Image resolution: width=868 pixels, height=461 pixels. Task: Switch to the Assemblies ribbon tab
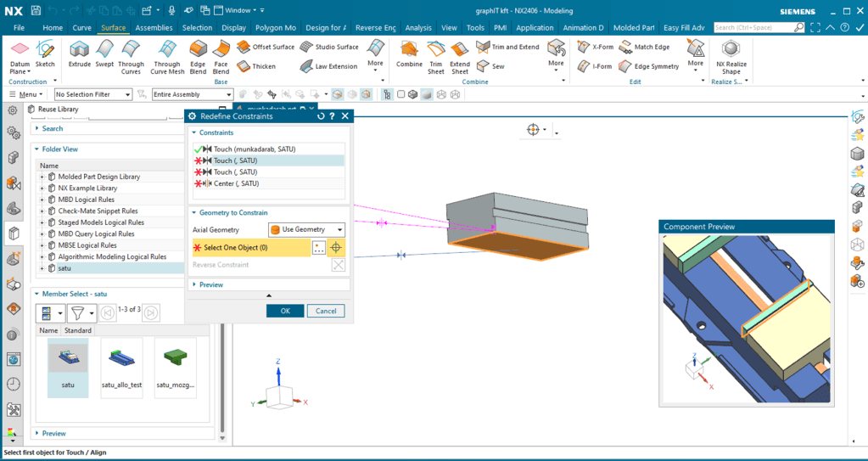coord(154,28)
